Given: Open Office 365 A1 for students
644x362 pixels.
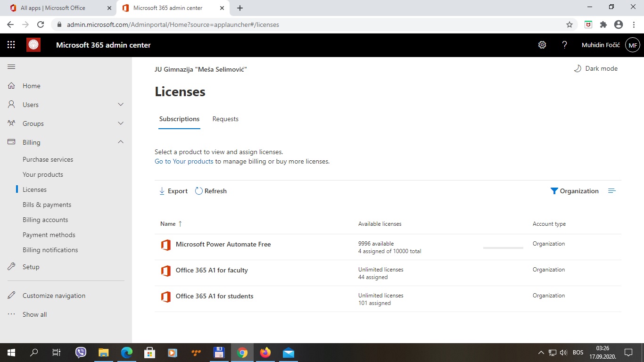Looking at the screenshot, I should 215,296.
